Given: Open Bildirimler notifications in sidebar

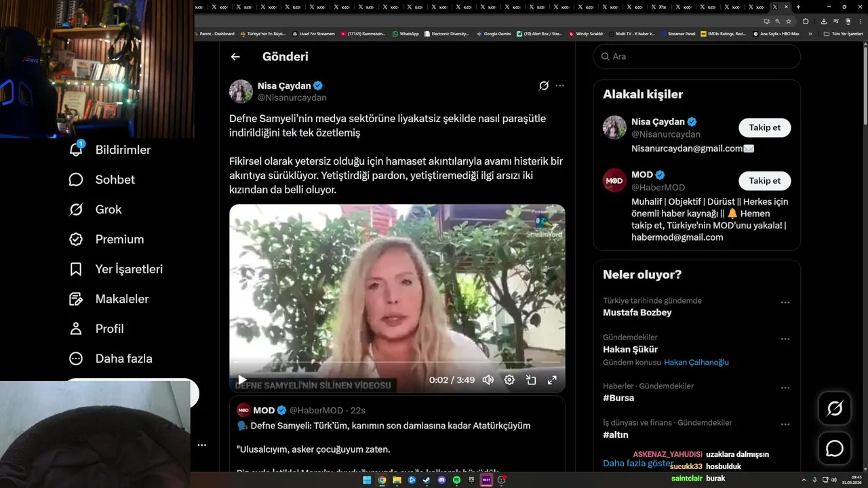Looking at the screenshot, I should pyautogui.click(x=110, y=150).
